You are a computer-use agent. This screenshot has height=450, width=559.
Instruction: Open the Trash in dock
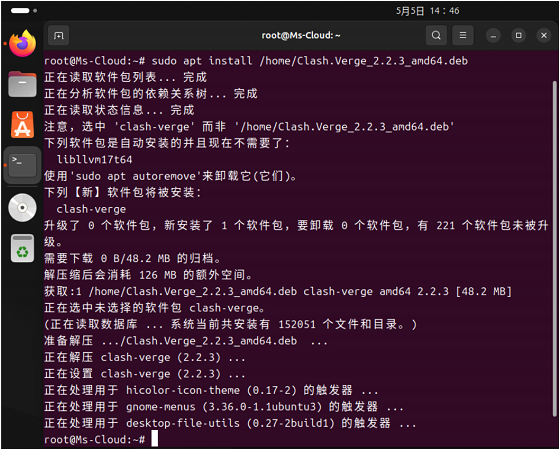coord(22,248)
